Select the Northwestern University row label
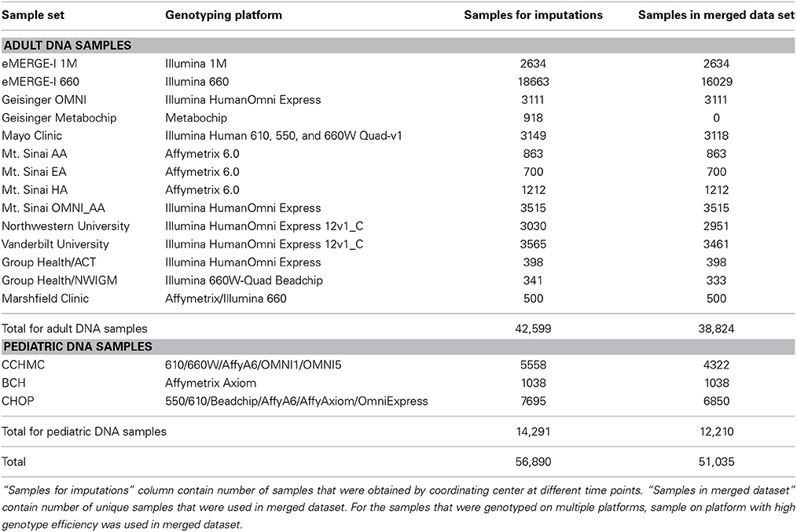 click(65, 226)
